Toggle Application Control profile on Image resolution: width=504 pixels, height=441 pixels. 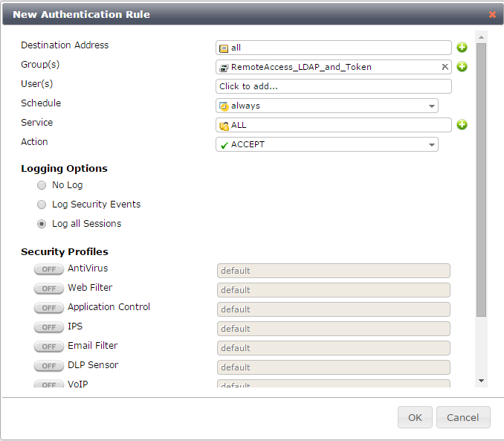(x=48, y=308)
